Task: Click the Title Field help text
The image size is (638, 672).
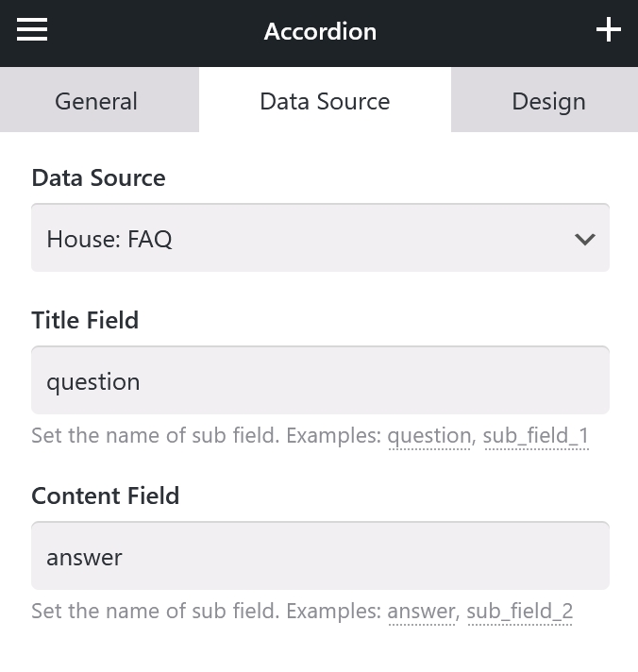Action: click(311, 436)
